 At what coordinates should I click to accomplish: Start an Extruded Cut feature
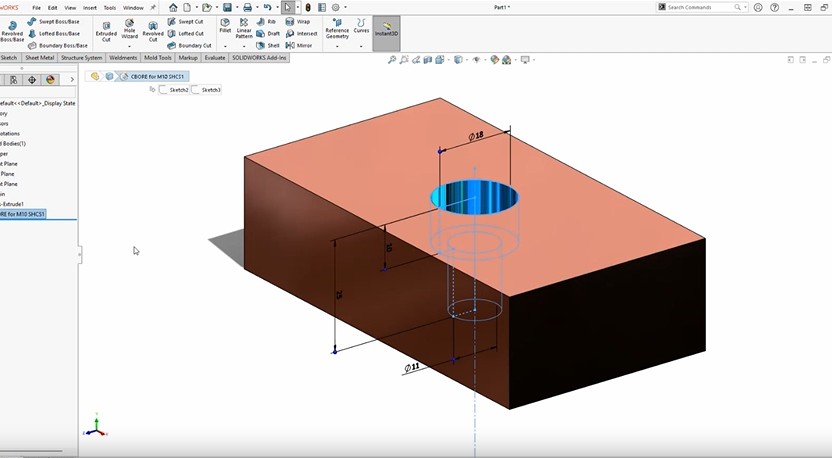pos(106,31)
